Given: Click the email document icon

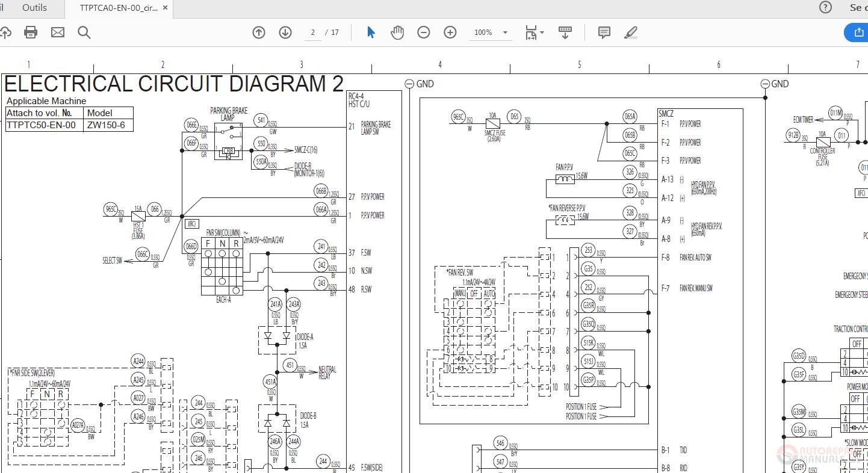Looking at the screenshot, I should click(x=58, y=32).
